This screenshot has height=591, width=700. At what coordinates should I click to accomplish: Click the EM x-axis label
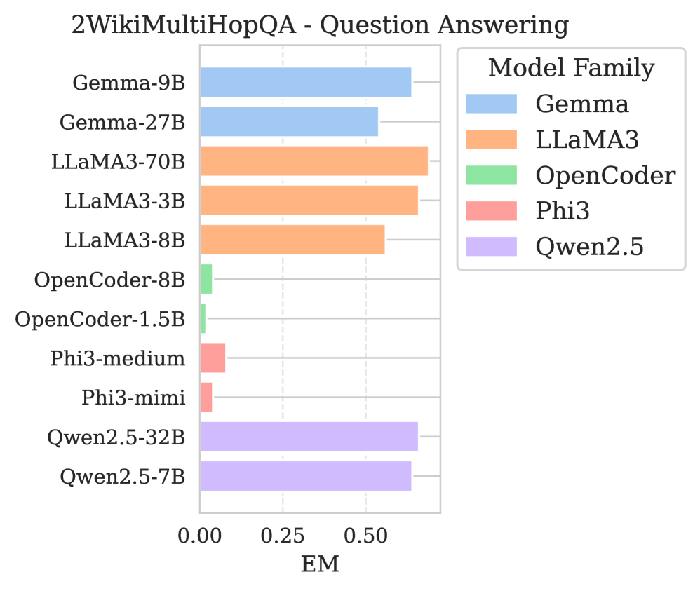tap(320, 564)
